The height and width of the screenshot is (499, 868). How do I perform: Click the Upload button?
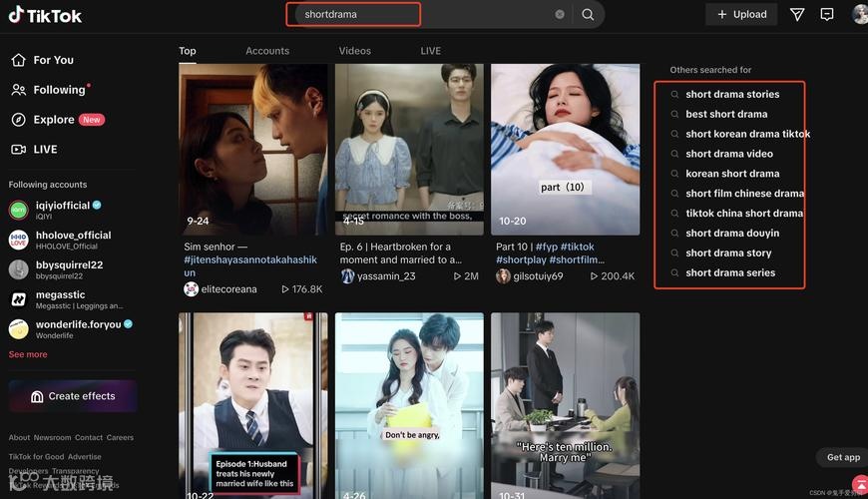[741, 14]
